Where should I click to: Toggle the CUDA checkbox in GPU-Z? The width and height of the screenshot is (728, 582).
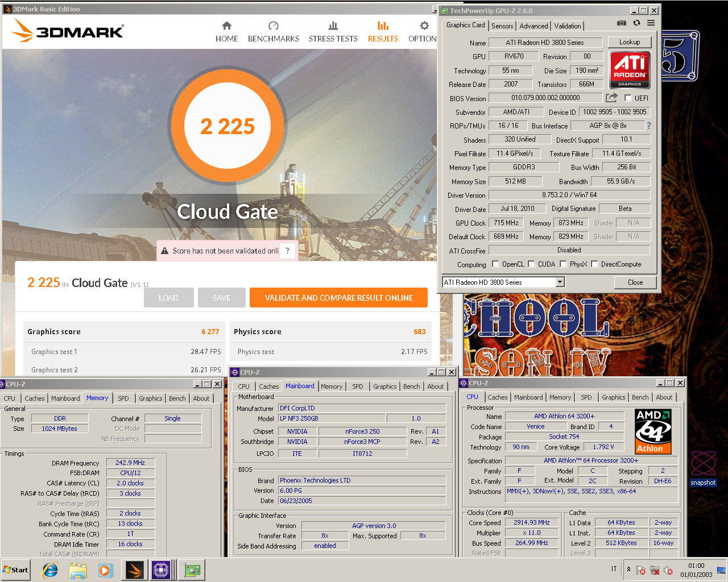click(531, 264)
